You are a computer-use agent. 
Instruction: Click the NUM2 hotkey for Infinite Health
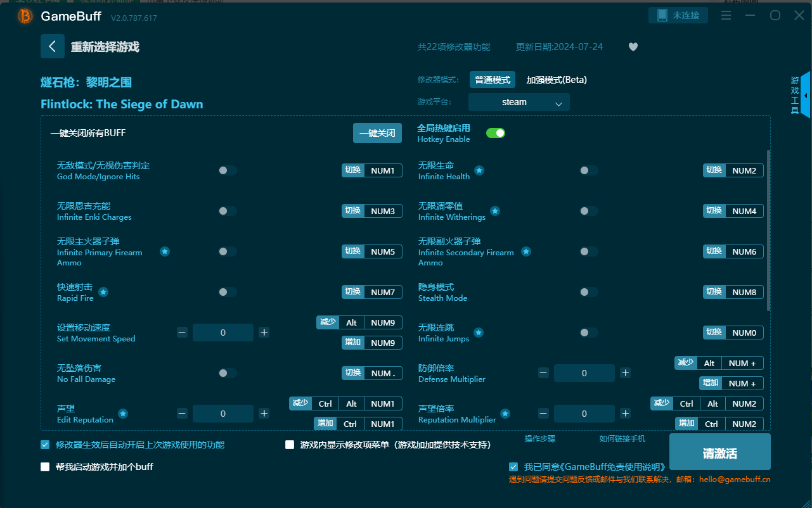[744, 170]
